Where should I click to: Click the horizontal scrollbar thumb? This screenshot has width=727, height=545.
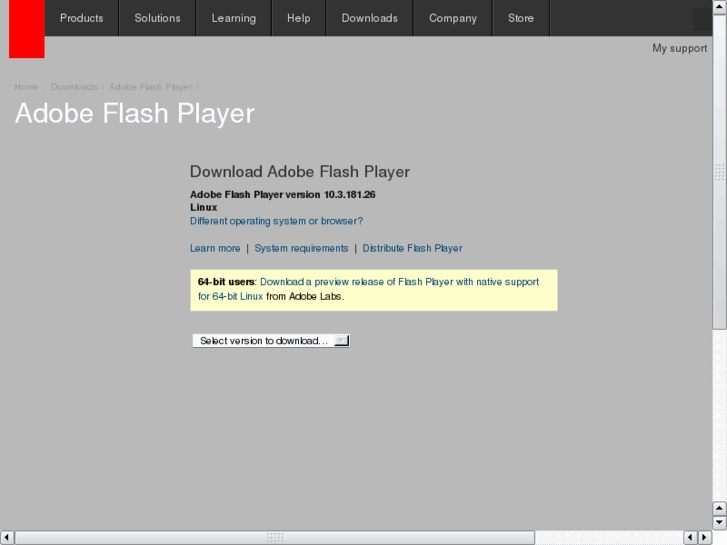point(275,537)
